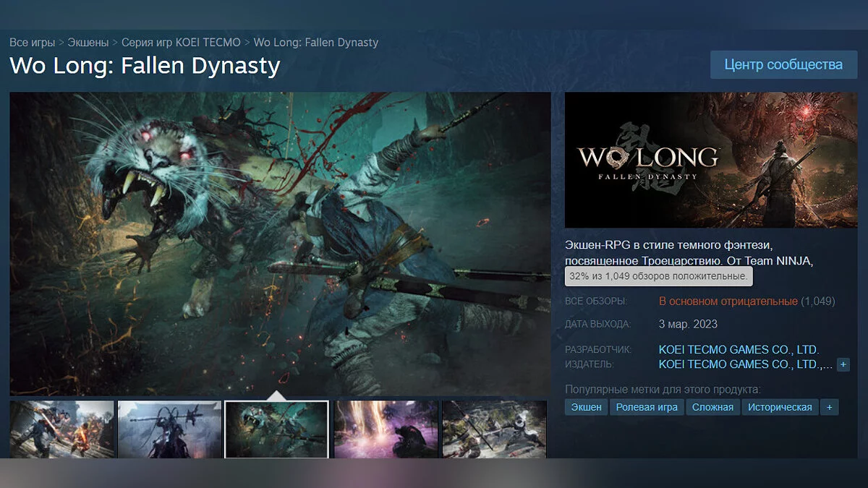Click the 'Wo Long: Fallen Dynasty' page title
The image size is (868, 488).
(x=145, y=66)
